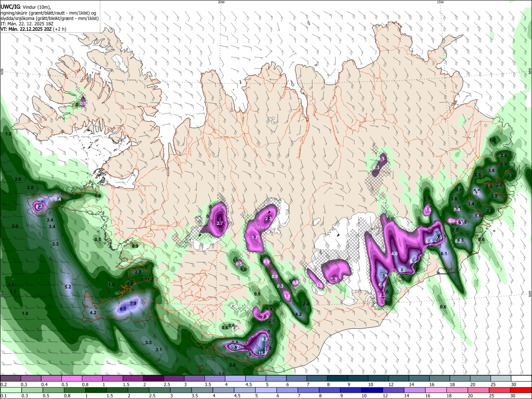
Task: Click the orchid snow swatch at 0.4
Action: (x=51, y=379)
